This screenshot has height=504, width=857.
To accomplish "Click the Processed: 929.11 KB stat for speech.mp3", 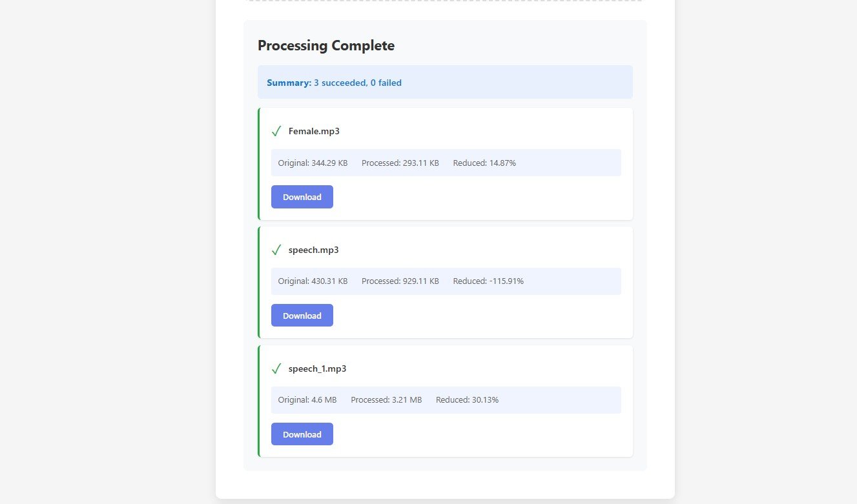I will point(400,281).
